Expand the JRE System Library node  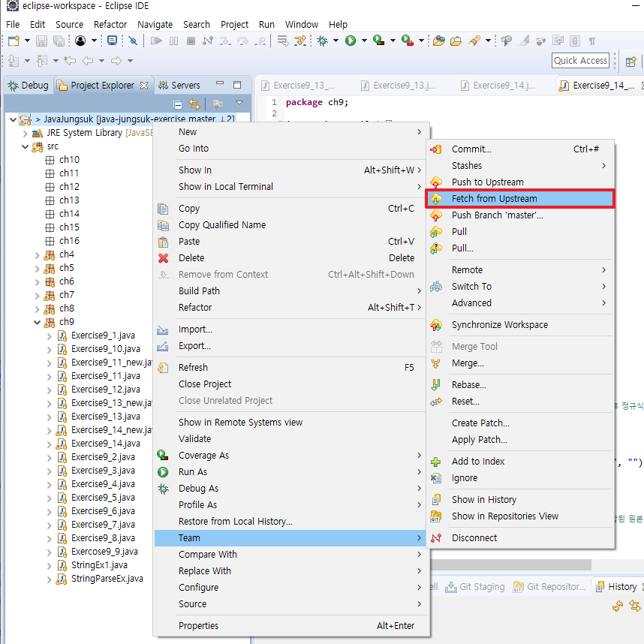(x=25, y=133)
